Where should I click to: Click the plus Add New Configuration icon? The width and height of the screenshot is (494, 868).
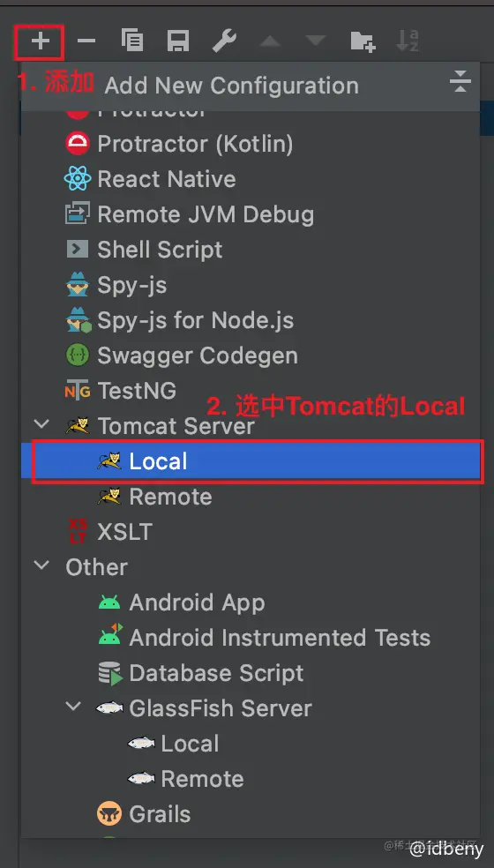(40, 42)
